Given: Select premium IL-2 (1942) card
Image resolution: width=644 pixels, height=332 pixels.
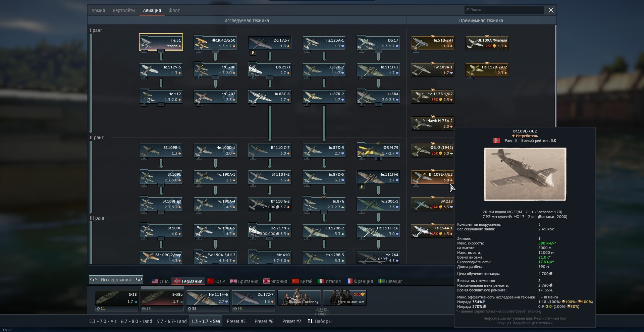Looking at the screenshot, I should (x=433, y=150).
